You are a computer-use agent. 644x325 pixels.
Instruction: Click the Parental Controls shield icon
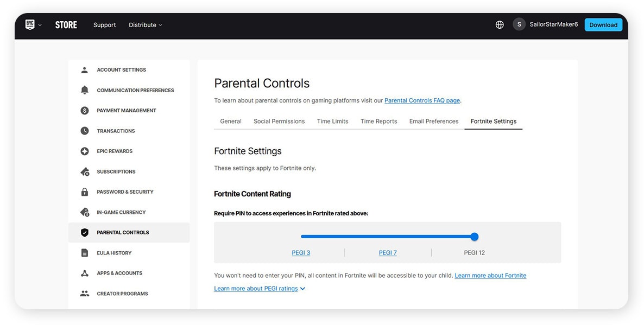point(85,232)
